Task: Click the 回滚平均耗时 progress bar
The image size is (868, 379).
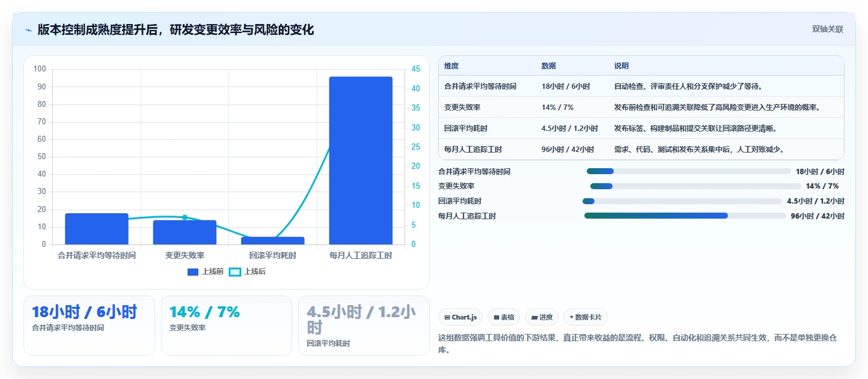Action: pos(682,201)
